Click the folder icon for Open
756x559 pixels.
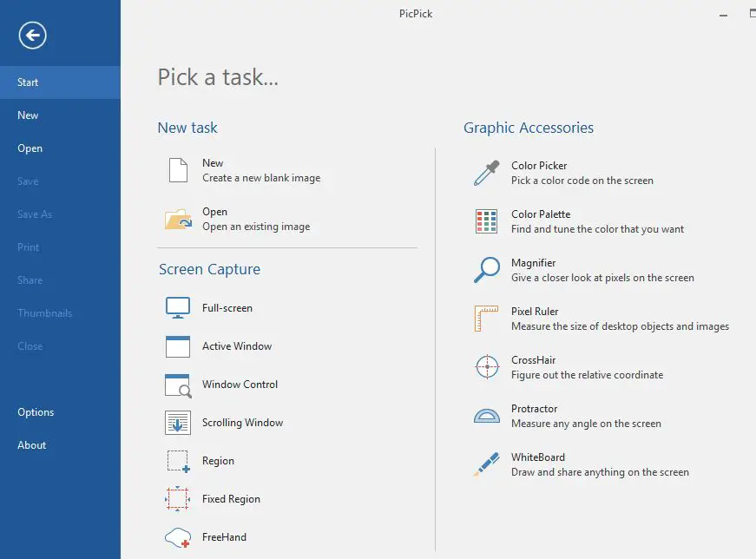(179, 219)
